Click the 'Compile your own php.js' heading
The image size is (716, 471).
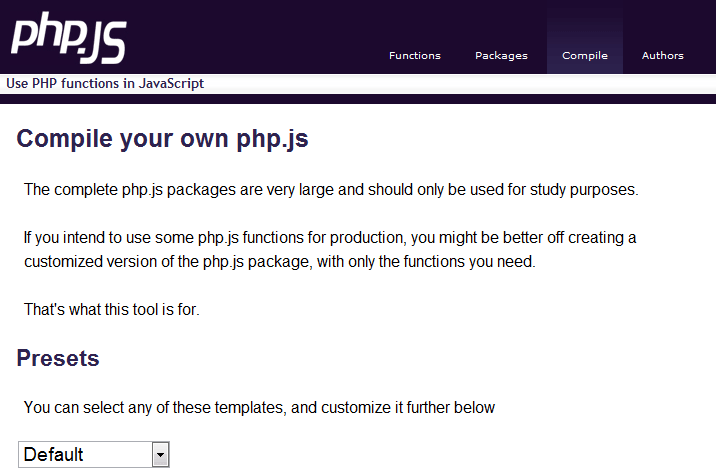[162, 139]
